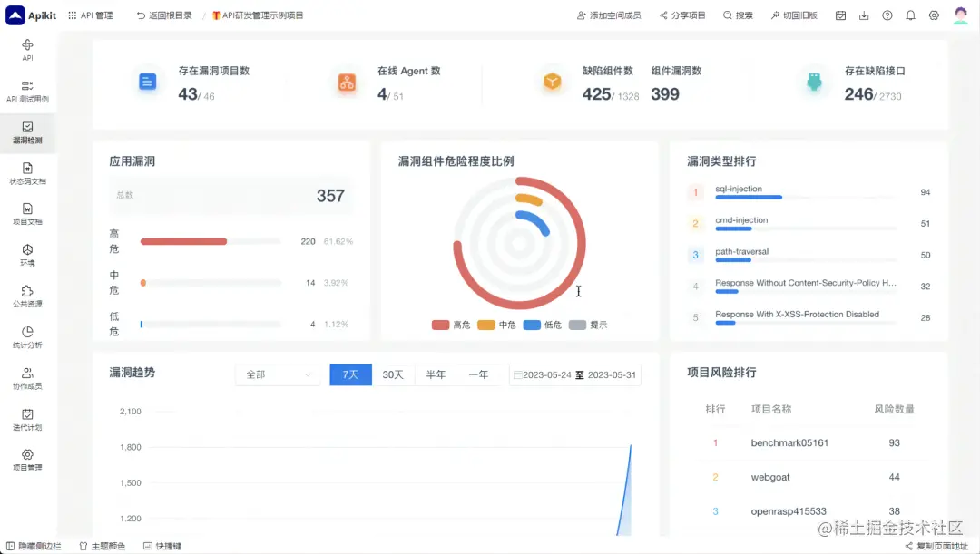Open API 测试用例 in sidebar
980x554 pixels.
pos(27,92)
